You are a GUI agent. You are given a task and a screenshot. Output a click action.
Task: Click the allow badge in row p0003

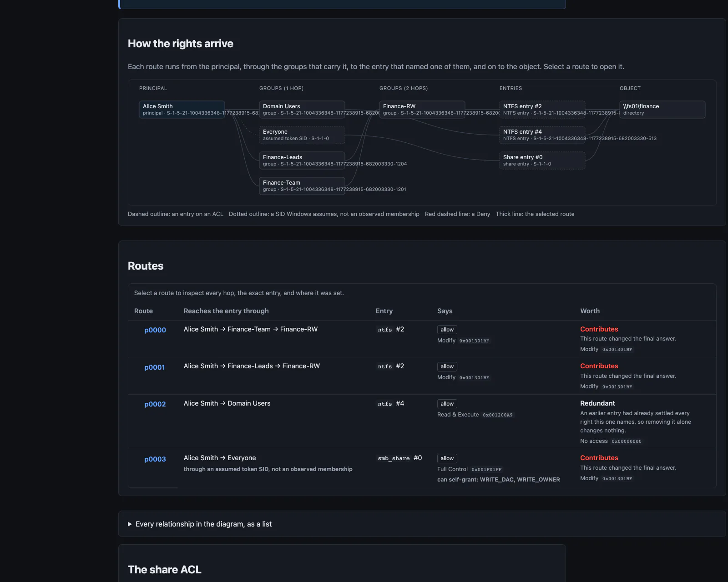pos(447,458)
